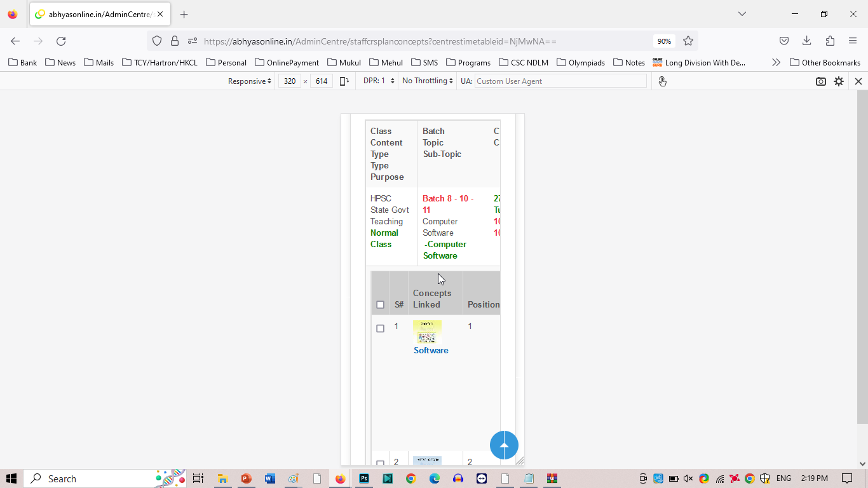Bookmark this page with the star
This screenshot has height=488, width=868.
pyautogui.click(x=688, y=41)
